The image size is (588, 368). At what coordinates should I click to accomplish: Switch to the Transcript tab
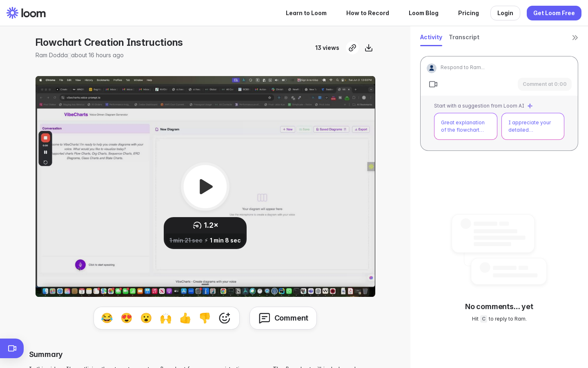(464, 37)
